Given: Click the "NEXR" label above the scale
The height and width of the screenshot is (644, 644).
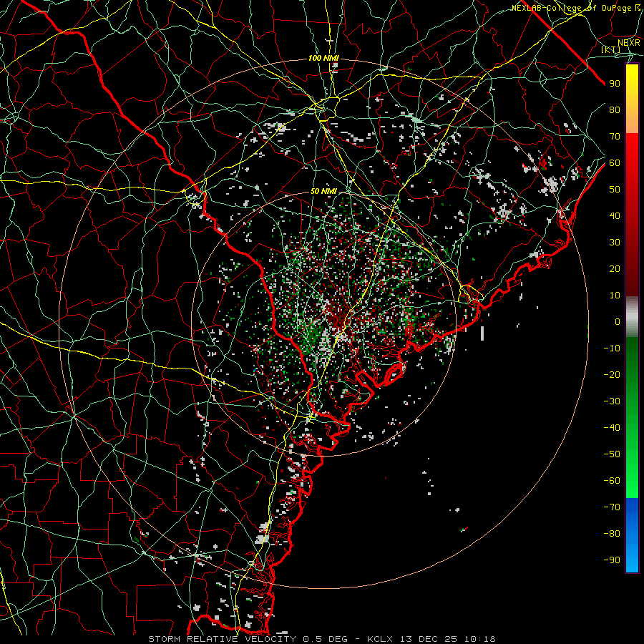Looking at the screenshot, I should point(628,43).
